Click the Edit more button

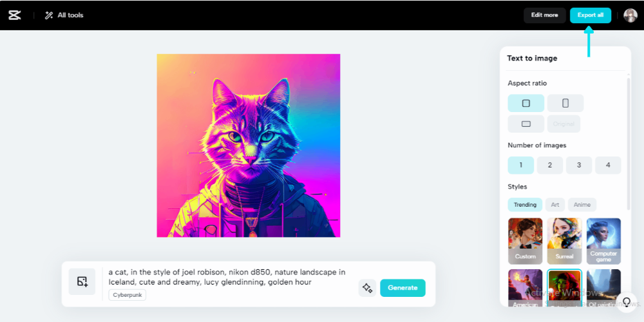coord(544,15)
